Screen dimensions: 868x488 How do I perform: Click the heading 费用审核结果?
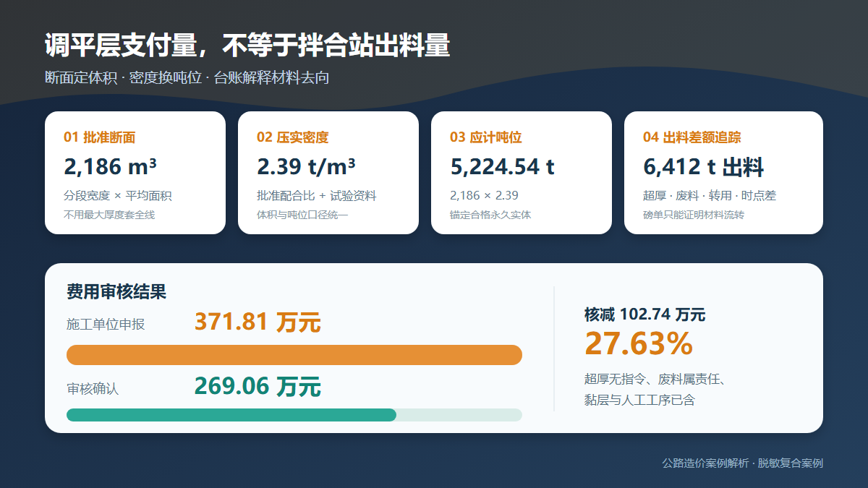point(116,291)
